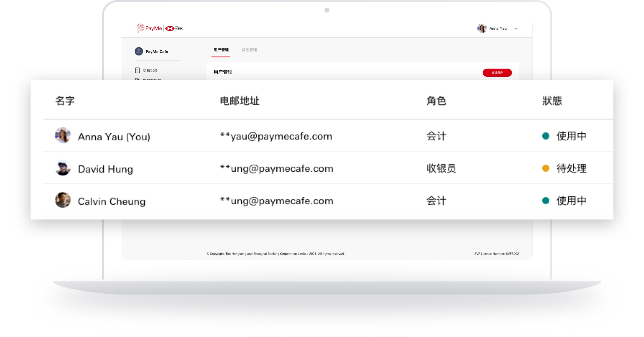Image resolution: width=644 pixels, height=337 pixels.
Task: Click the 状态 column header
Action: 552,101
